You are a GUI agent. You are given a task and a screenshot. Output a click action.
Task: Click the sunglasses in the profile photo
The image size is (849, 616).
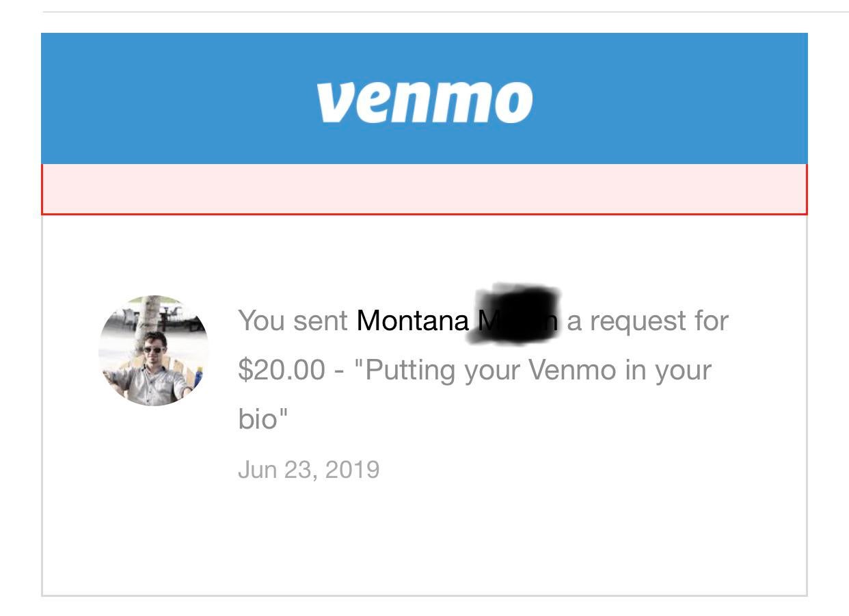coord(153,349)
